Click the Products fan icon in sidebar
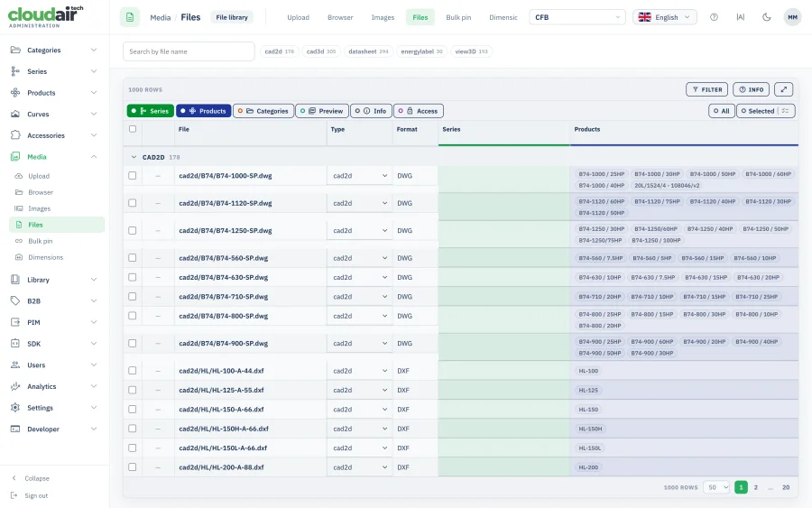Viewport: 812px width, 508px height. click(x=15, y=93)
